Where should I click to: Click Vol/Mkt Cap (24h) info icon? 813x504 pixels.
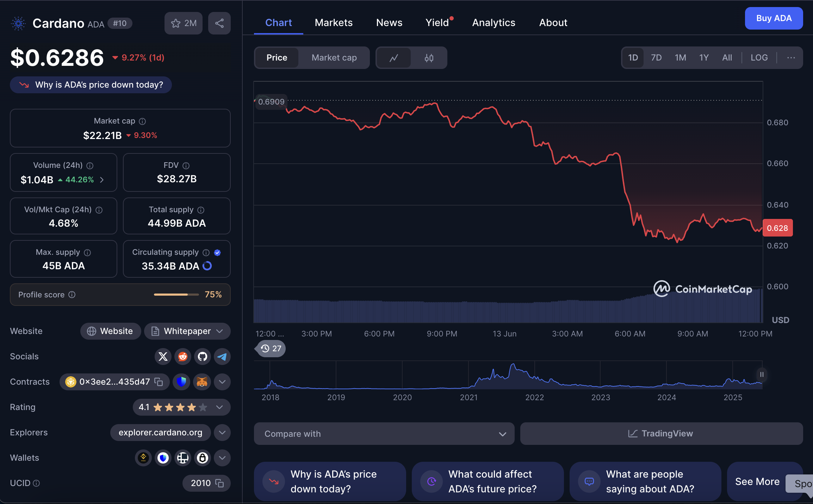(x=99, y=210)
